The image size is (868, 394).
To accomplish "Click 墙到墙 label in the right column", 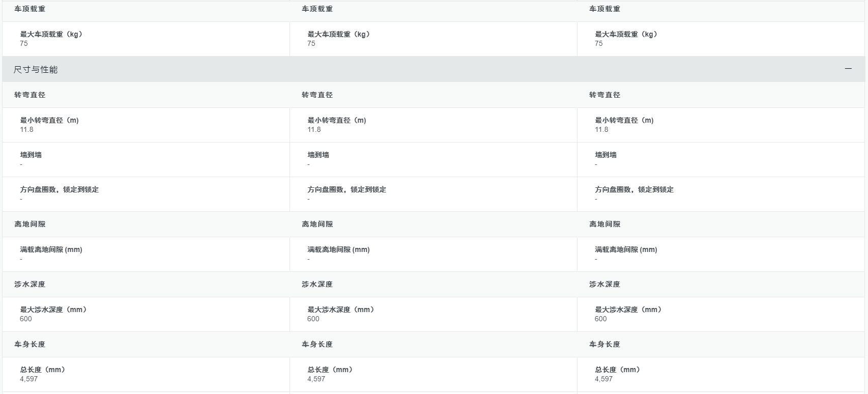I will click(x=605, y=155).
